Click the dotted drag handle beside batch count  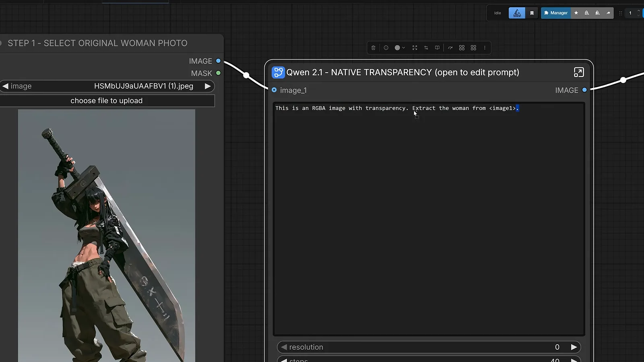click(621, 13)
